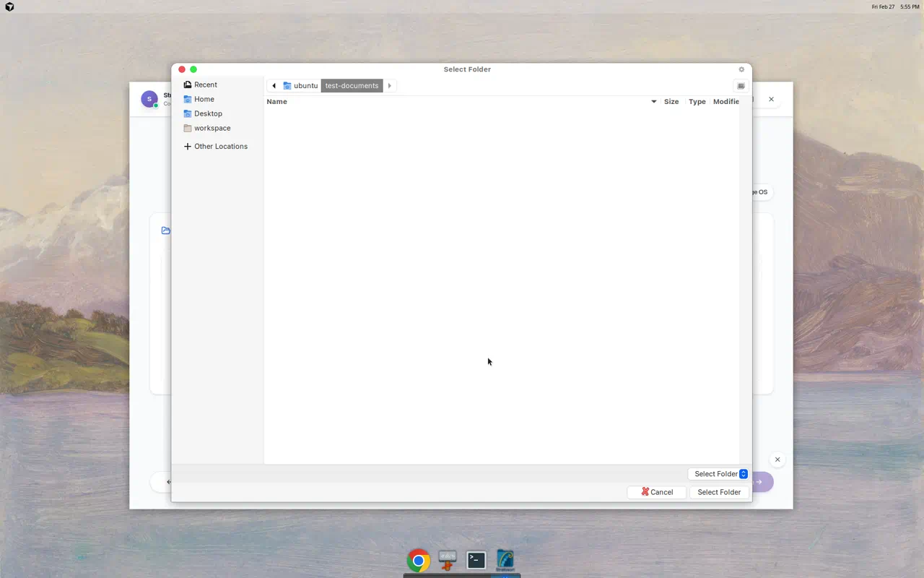The image size is (924, 578).
Task: Click the forward arrow in the path bar
Action: pyautogui.click(x=390, y=85)
